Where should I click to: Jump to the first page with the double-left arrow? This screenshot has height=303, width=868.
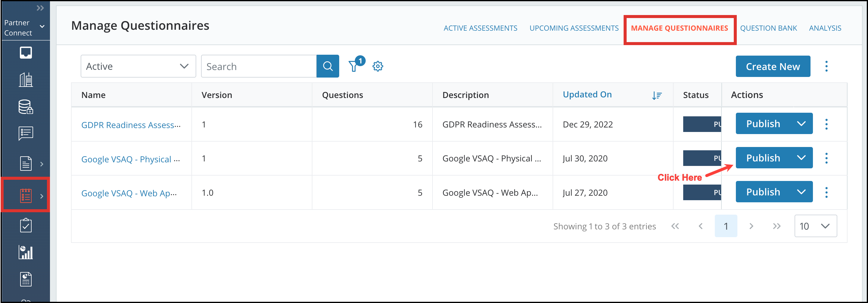point(675,226)
